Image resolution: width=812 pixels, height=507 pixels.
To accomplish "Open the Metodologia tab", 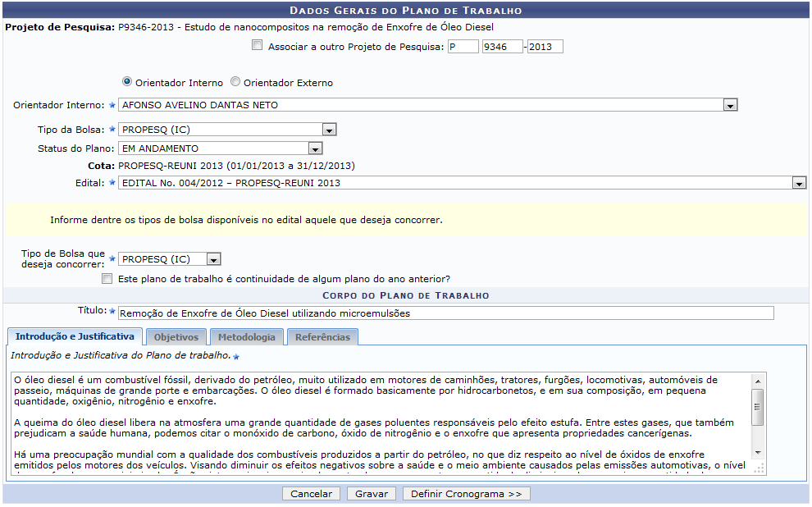I will click(246, 337).
